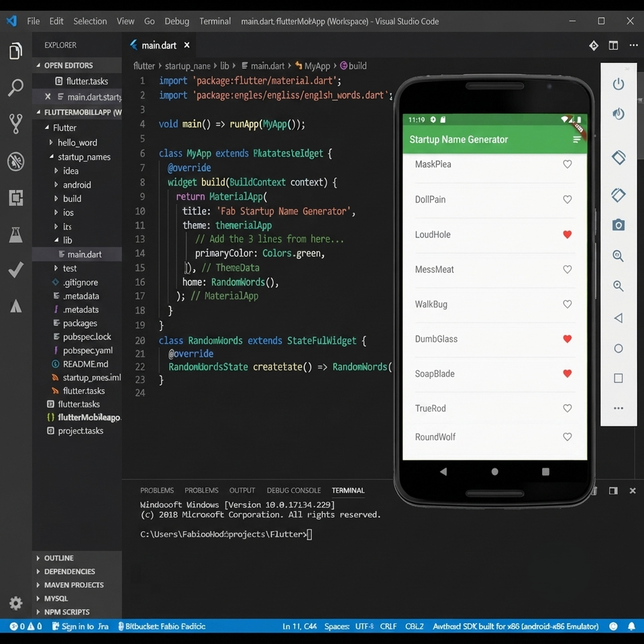Image resolution: width=644 pixels, height=644 pixels.
Task: Expand the MAVEN PROJECTS section
Action: click(77, 585)
